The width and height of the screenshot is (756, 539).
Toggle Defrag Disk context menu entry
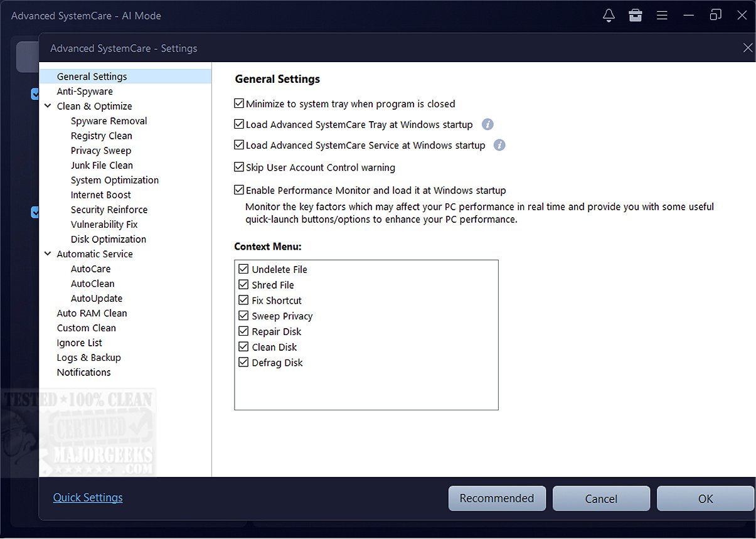coord(244,363)
